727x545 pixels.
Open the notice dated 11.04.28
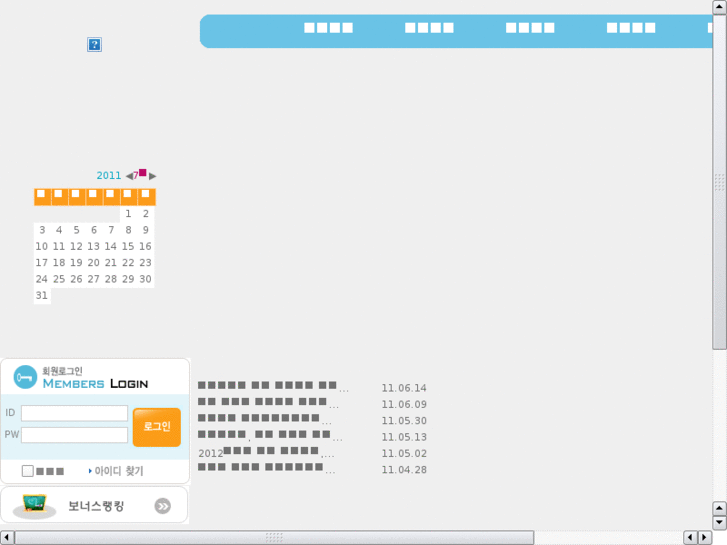pos(266,468)
